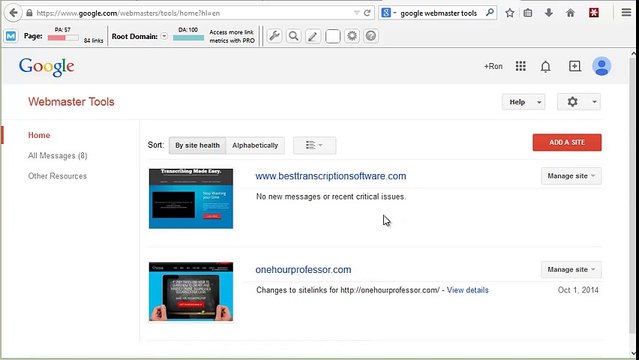Open Other Resources in sidebar
This screenshot has width=639, height=360.
[x=57, y=176]
